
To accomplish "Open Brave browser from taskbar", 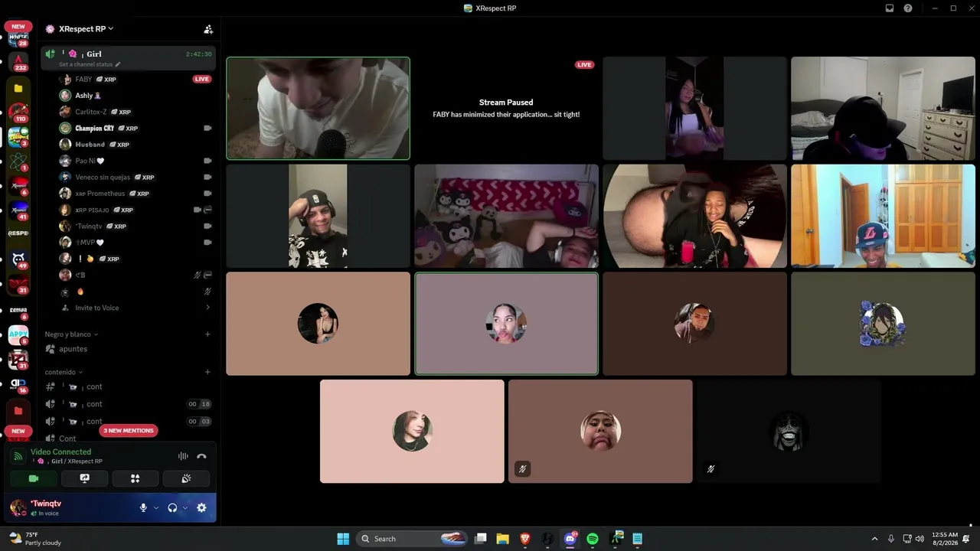I will coord(525,539).
